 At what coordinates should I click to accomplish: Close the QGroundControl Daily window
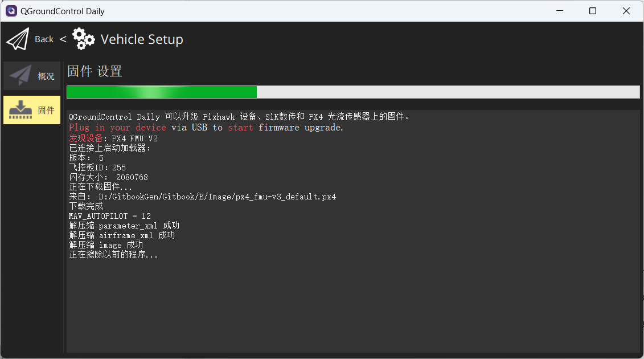coord(626,11)
